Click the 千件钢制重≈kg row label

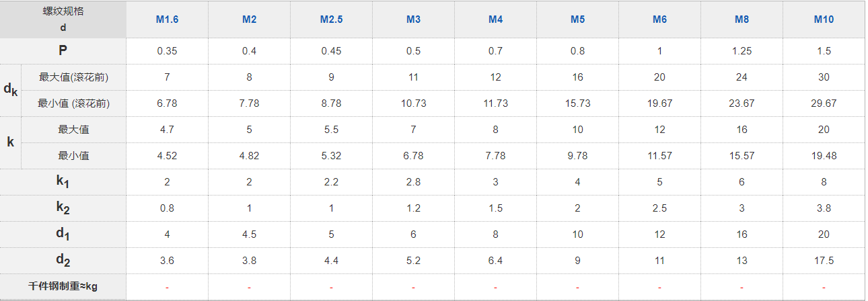63,287
